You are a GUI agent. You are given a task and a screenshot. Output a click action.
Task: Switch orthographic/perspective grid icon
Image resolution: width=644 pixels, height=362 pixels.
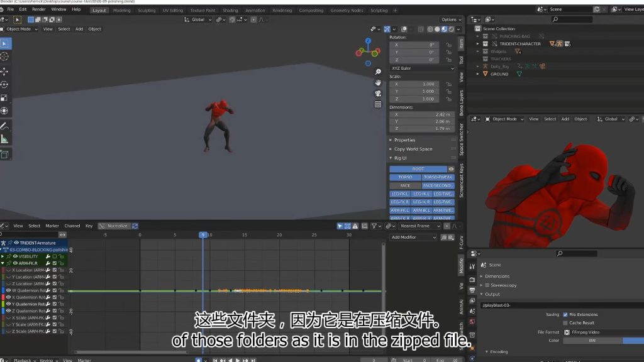(378, 104)
